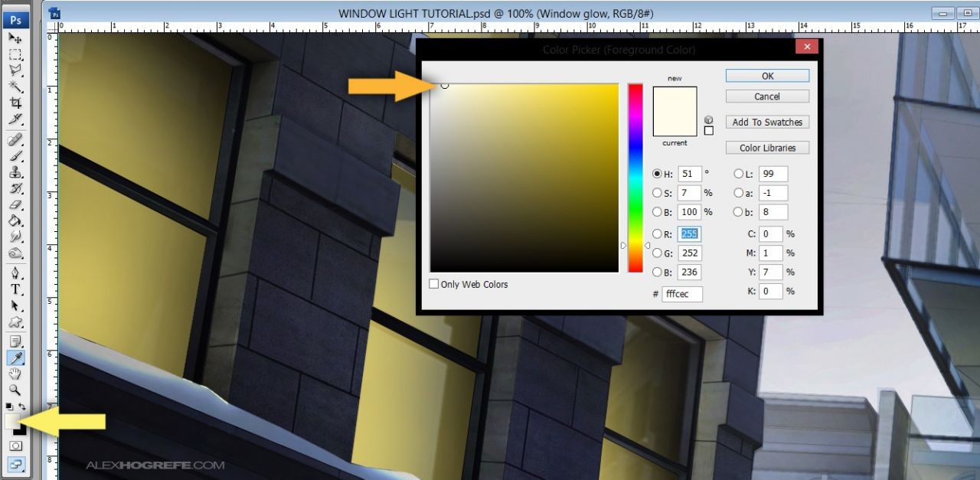This screenshot has height=480, width=980.
Task: Click OK in the Color Picker
Action: (x=767, y=76)
